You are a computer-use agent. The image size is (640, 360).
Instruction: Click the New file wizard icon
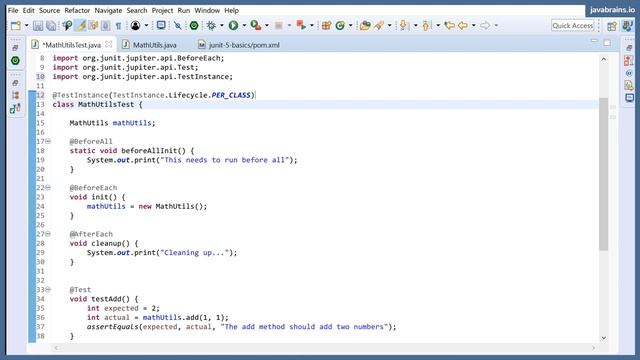click(x=16, y=26)
